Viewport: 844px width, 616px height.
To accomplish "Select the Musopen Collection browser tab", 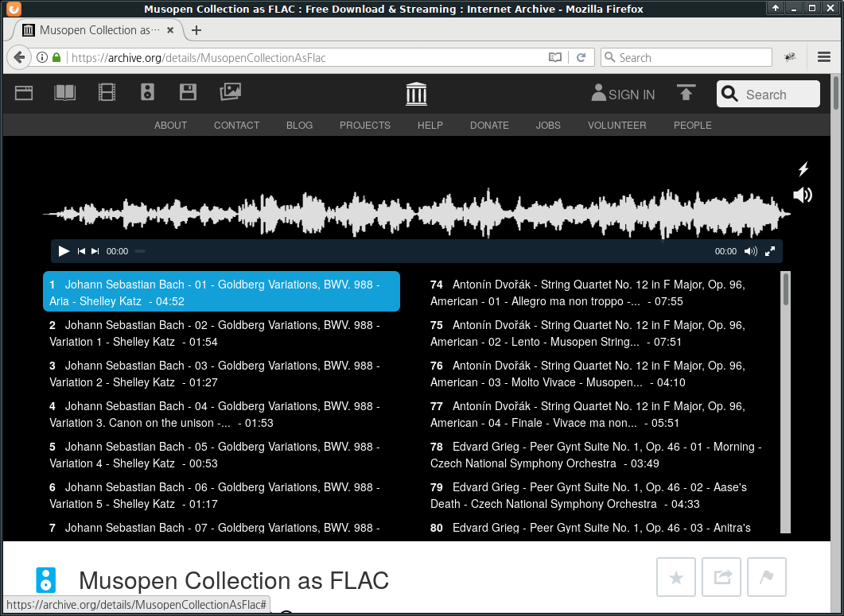I will (97, 30).
